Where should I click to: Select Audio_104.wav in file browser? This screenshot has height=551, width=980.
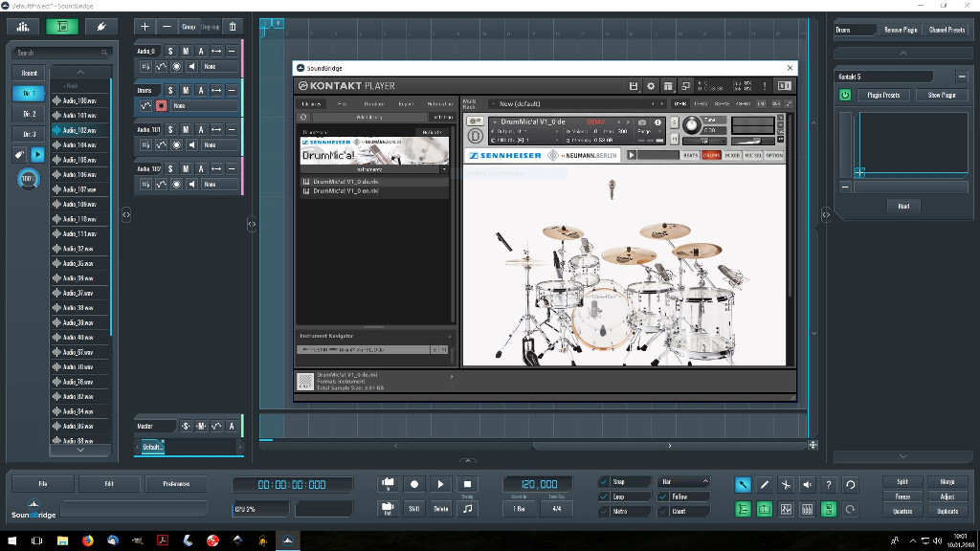(x=80, y=145)
